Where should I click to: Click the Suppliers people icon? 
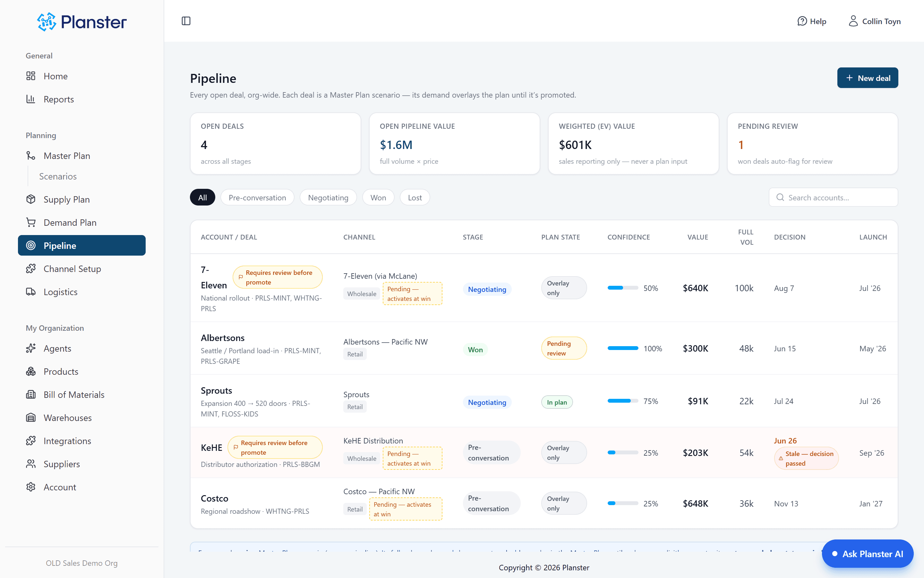(x=31, y=464)
